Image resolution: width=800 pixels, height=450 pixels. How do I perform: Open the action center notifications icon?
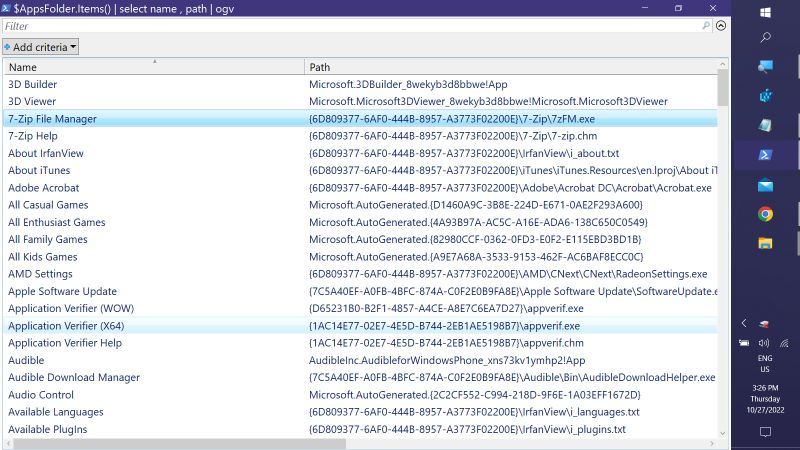point(765,432)
